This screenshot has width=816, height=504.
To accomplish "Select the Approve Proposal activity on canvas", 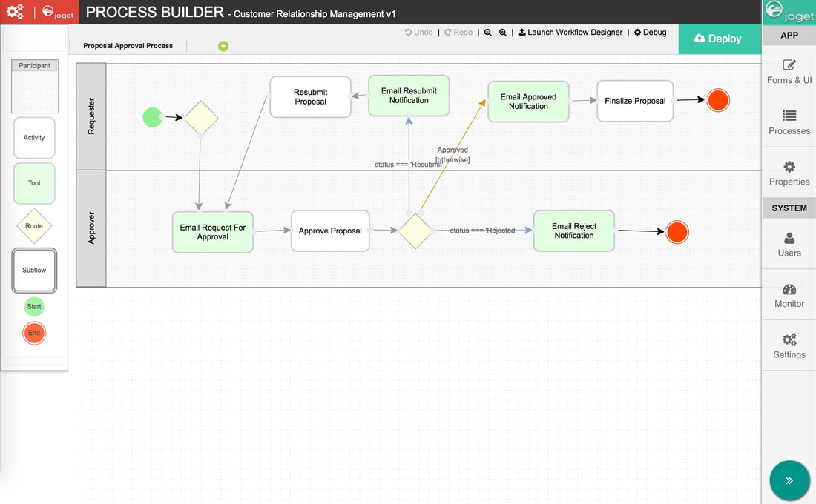I will 330,231.
